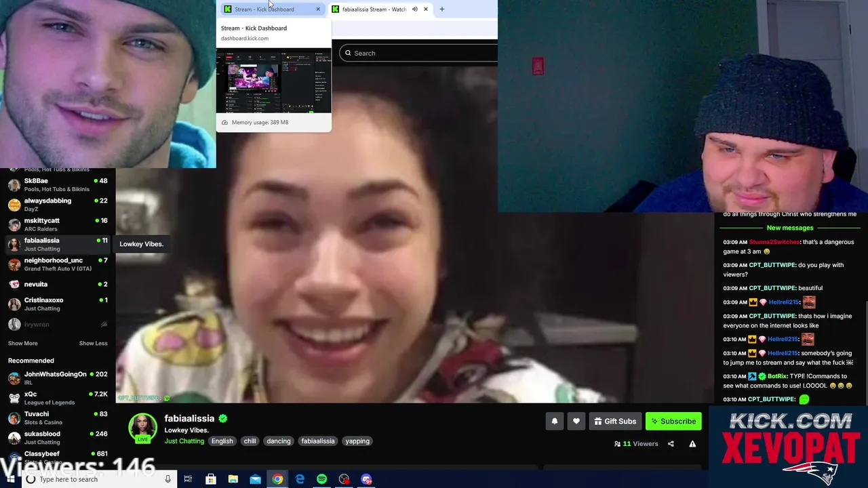Open File Explorer from the taskbar
868x488 pixels.
tap(233, 479)
